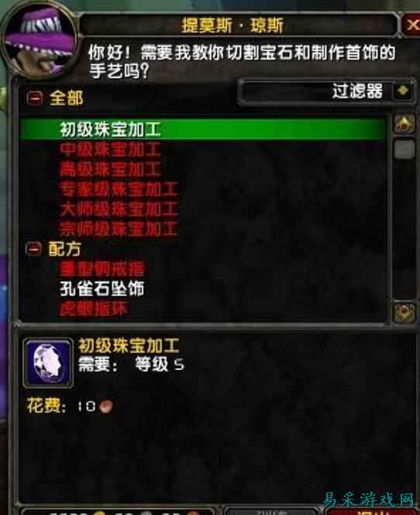
Task: Collapse the 配方 recipes category
Action: coord(34,249)
